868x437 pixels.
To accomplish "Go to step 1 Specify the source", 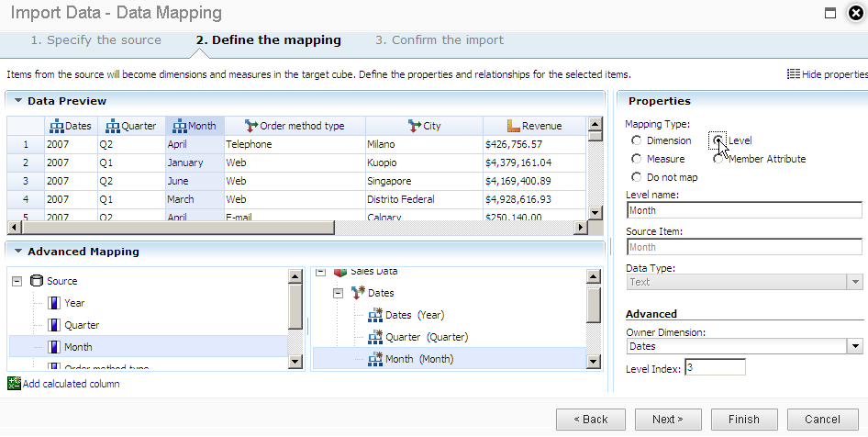I will (95, 39).
